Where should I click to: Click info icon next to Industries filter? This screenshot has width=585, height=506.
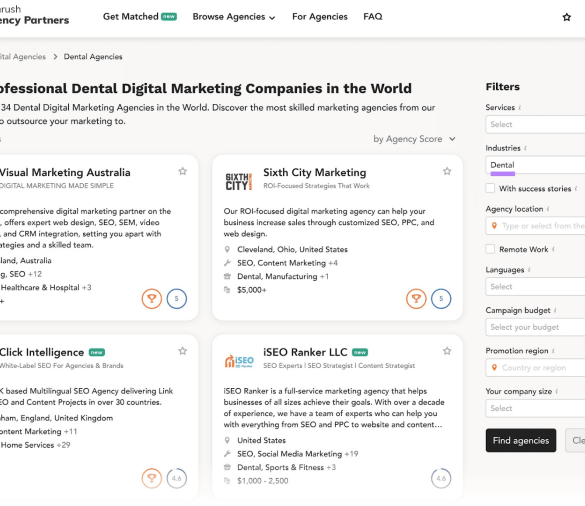(525, 148)
